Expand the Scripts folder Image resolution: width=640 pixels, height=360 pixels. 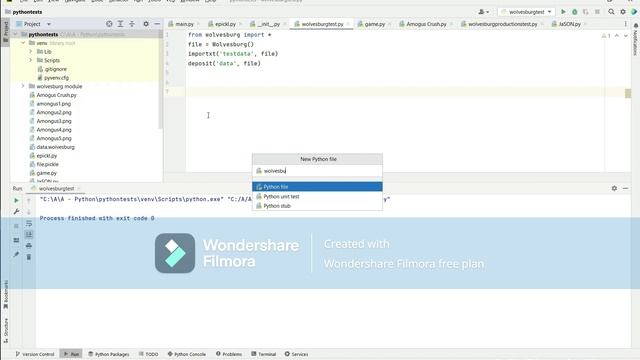31,60
